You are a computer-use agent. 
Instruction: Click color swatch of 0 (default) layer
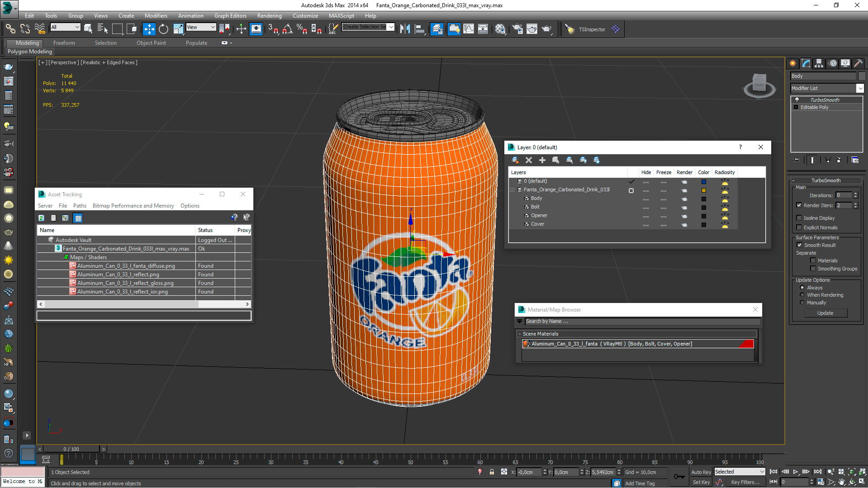pos(703,182)
